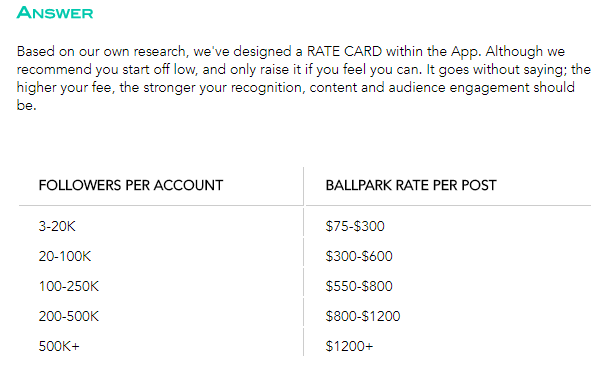
Task: Click the words RATE CARD in paragraph
Action: 344,51
